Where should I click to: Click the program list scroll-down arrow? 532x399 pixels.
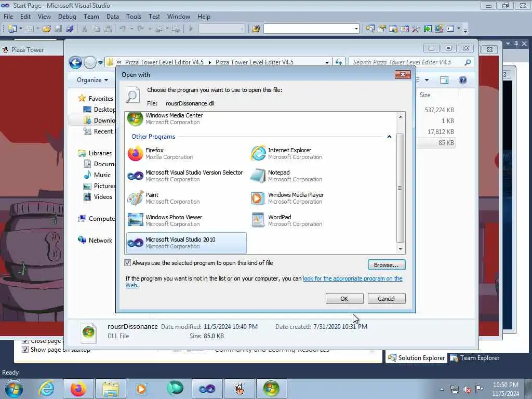401,249
